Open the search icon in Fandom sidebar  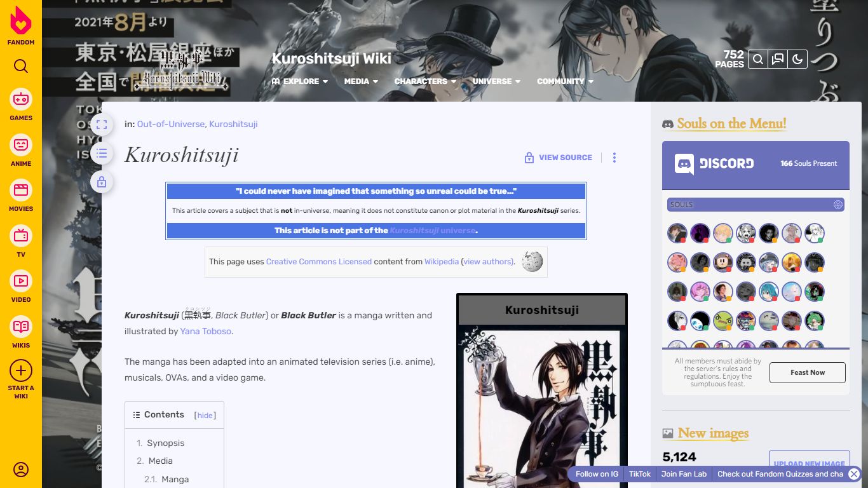click(21, 66)
